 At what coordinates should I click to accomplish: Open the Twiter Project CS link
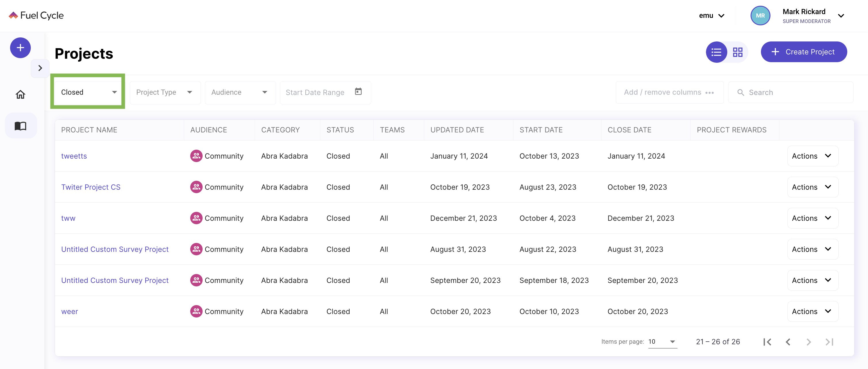tap(91, 187)
